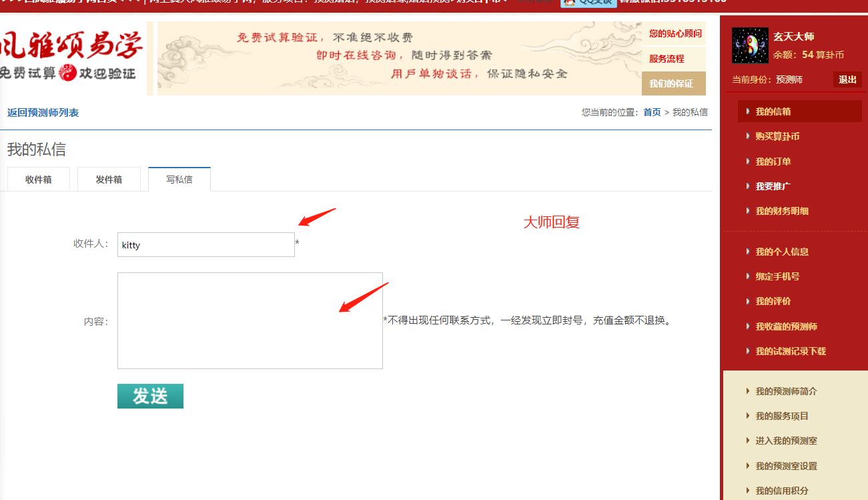
Task: Click the 收件人 recipient input field
Action: 205,245
